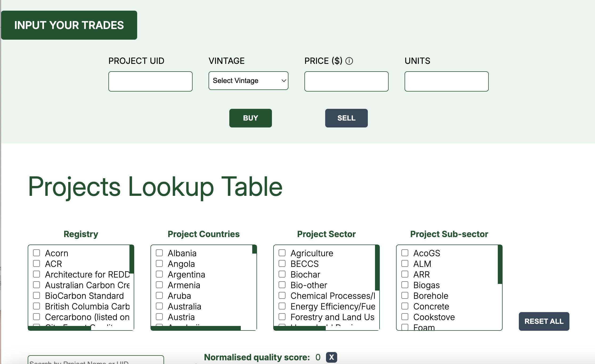Click the SELL button
Image resolution: width=595 pixels, height=364 pixels.
click(x=347, y=118)
